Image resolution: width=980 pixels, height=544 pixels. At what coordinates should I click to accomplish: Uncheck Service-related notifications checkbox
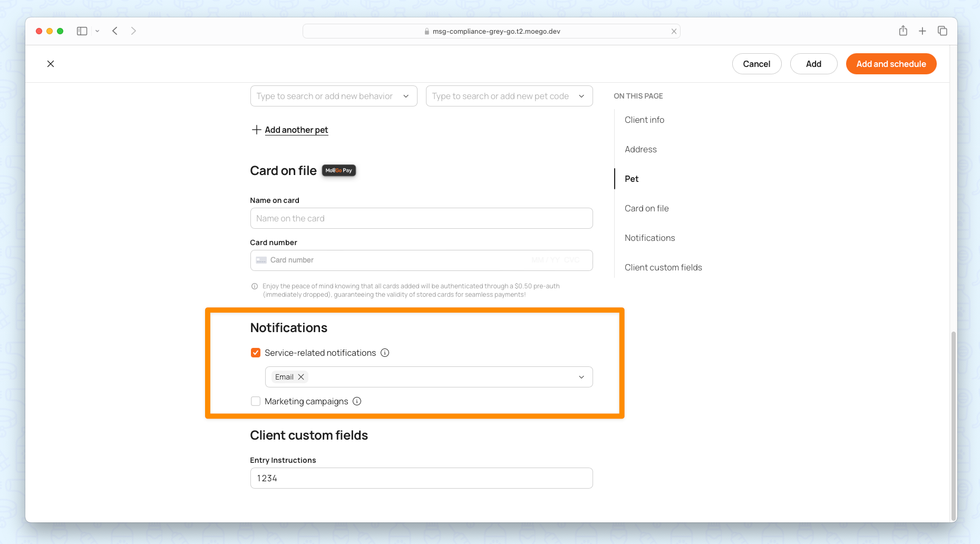256,353
